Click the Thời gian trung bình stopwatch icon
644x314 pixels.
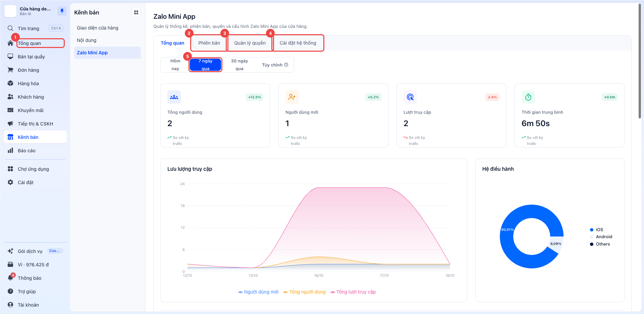click(x=528, y=97)
